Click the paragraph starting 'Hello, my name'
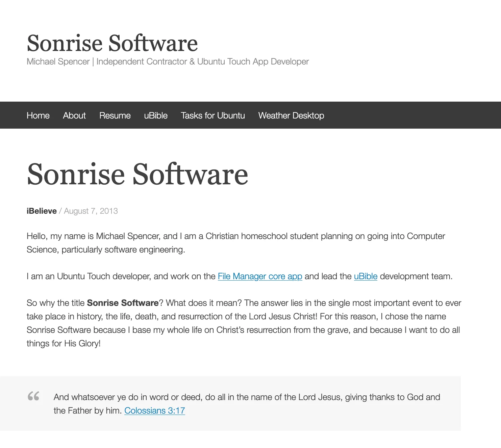 tap(236, 243)
